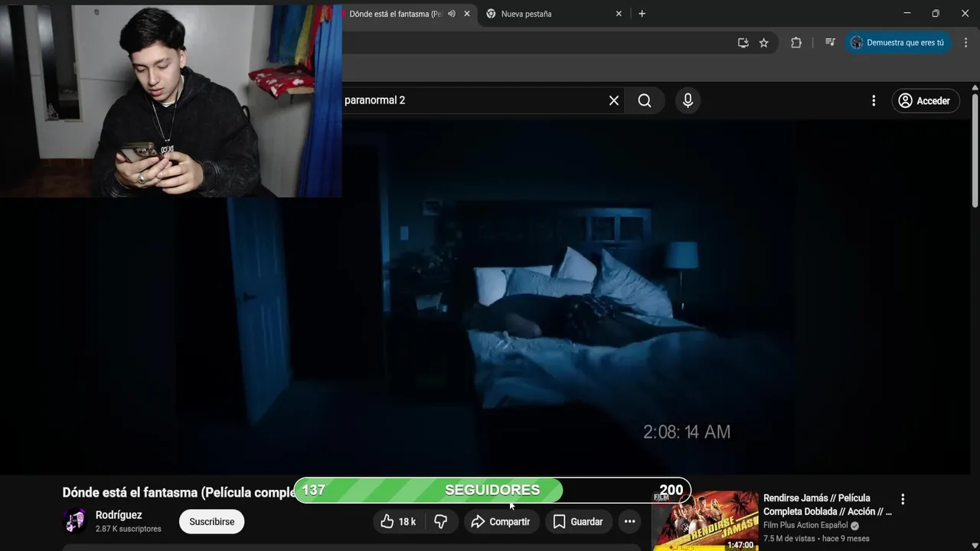Click the Suscribirse button
Viewport: 980px width, 551px height.
point(211,521)
